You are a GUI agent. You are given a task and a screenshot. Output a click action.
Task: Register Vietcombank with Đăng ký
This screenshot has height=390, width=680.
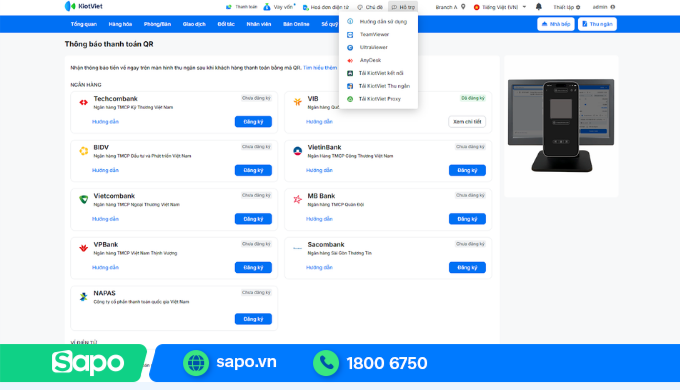[253, 219]
